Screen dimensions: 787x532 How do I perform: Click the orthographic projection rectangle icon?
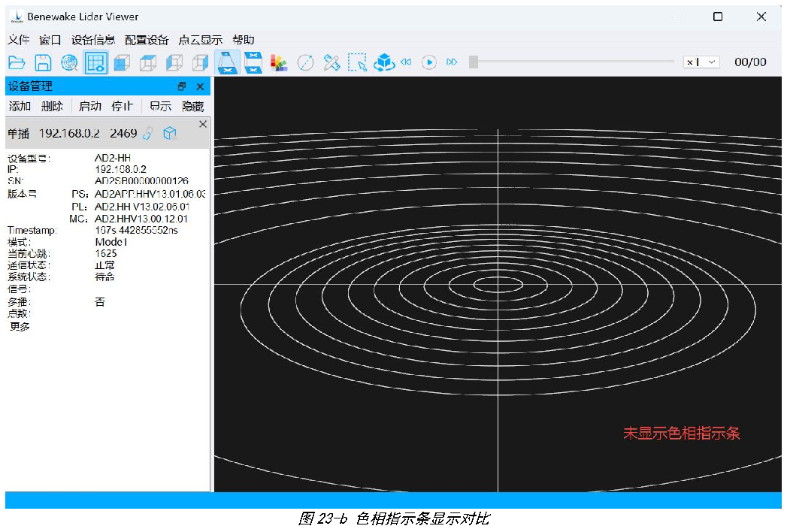pos(253,62)
